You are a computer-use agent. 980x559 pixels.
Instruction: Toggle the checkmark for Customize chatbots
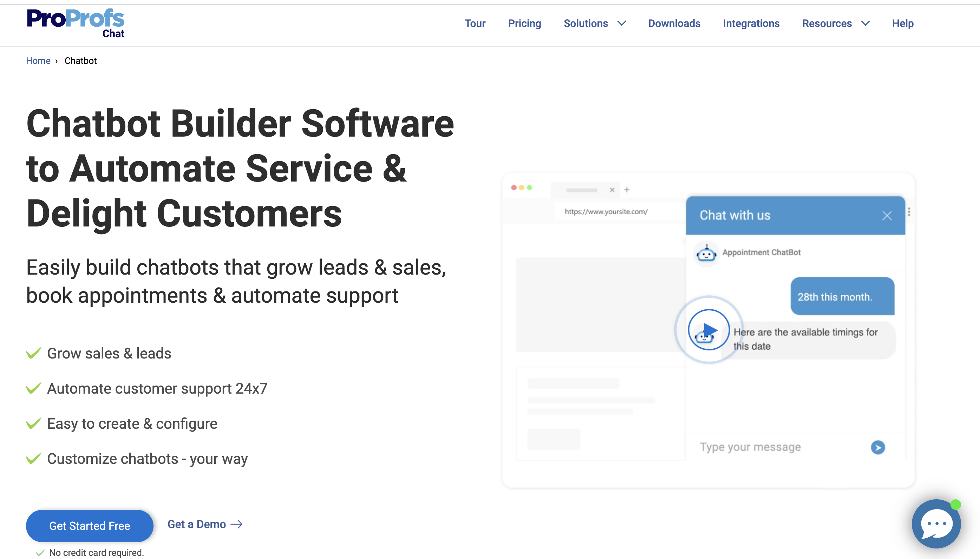click(32, 458)
